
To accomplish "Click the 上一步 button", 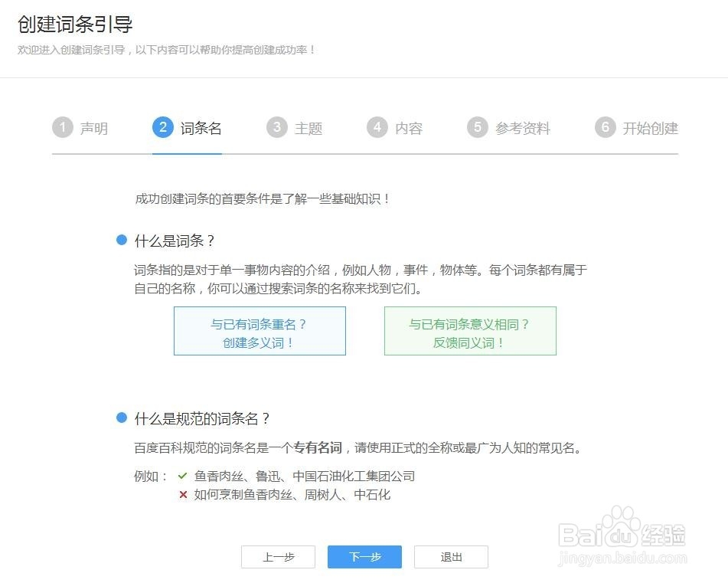I will [279, 557].
